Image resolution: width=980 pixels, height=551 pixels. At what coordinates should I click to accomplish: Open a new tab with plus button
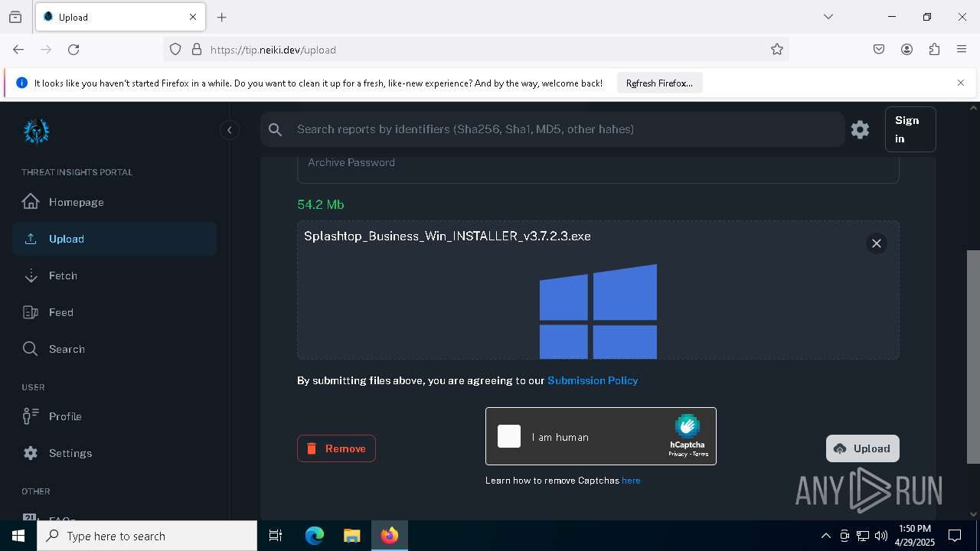[x=222, y=17]
